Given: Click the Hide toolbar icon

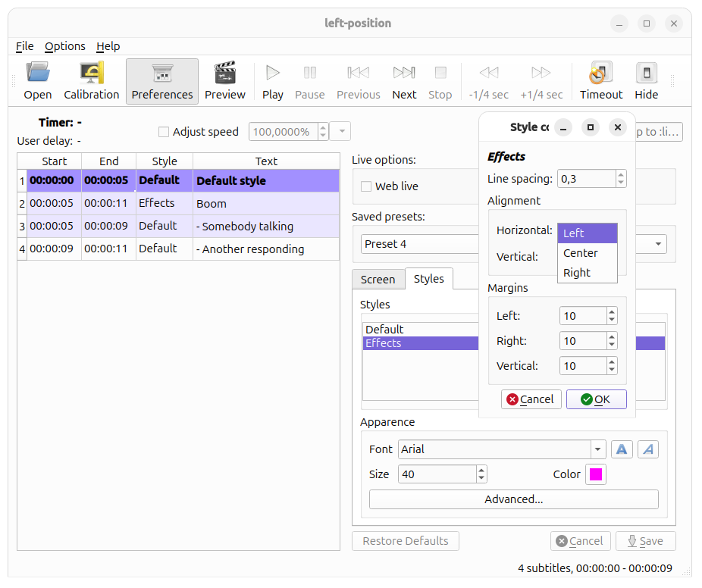Looking at the screenshot, I should tap(646, 81).
